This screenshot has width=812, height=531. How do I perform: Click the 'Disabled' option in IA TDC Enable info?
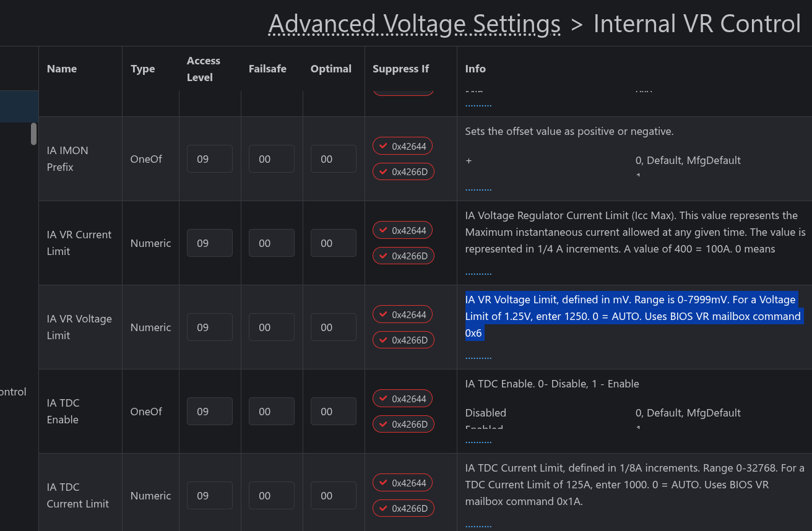[486, 413]
